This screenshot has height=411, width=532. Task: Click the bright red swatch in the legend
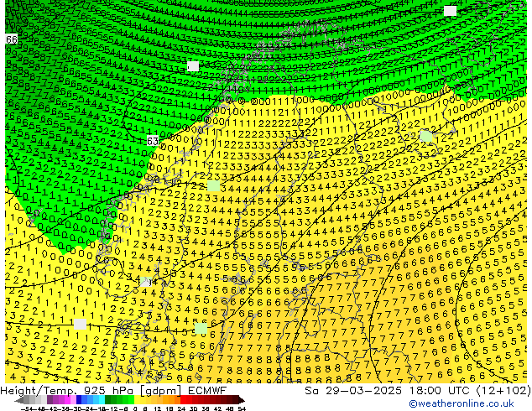(x=183, y=400)
